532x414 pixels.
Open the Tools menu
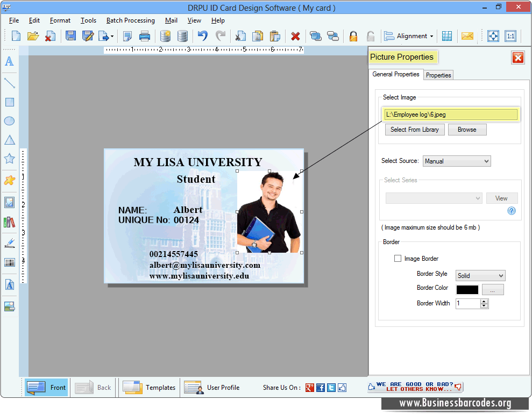88,20
